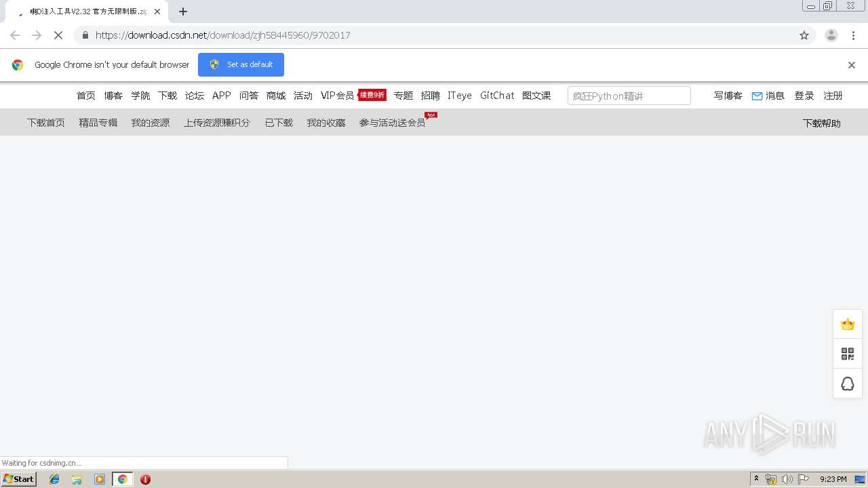Open the 商城 nav link
Screen dimensions: 868x488
[x=276, y=96]
